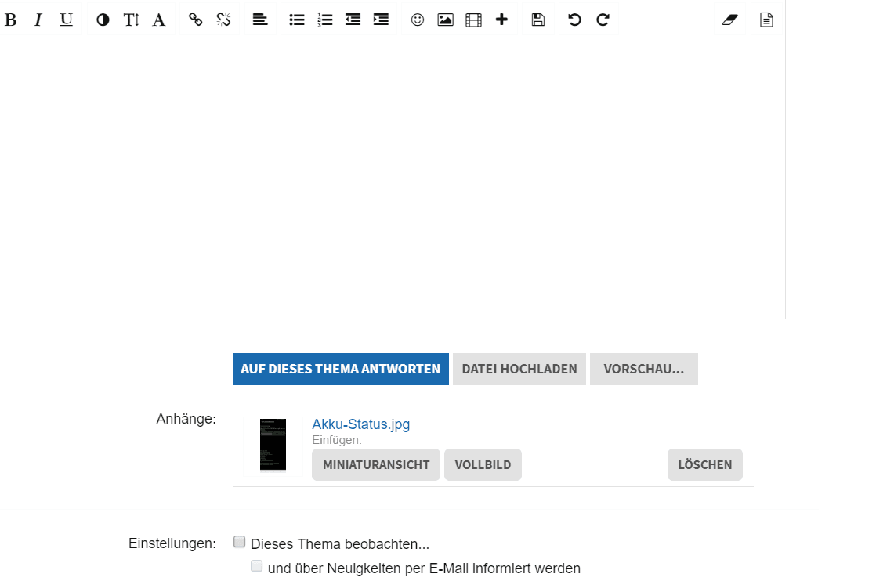Insert a bulleted list
Screen dimensions: 894x588
point(296,20)
